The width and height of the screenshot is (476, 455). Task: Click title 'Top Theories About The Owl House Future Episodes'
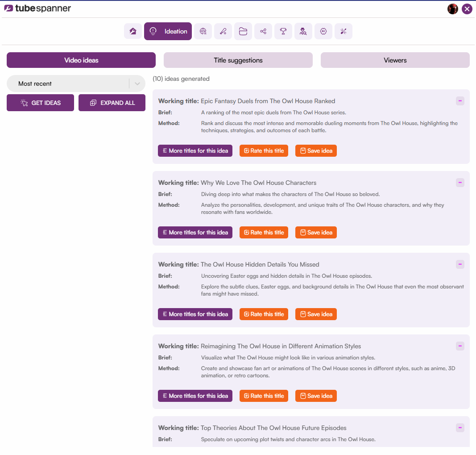273,428
